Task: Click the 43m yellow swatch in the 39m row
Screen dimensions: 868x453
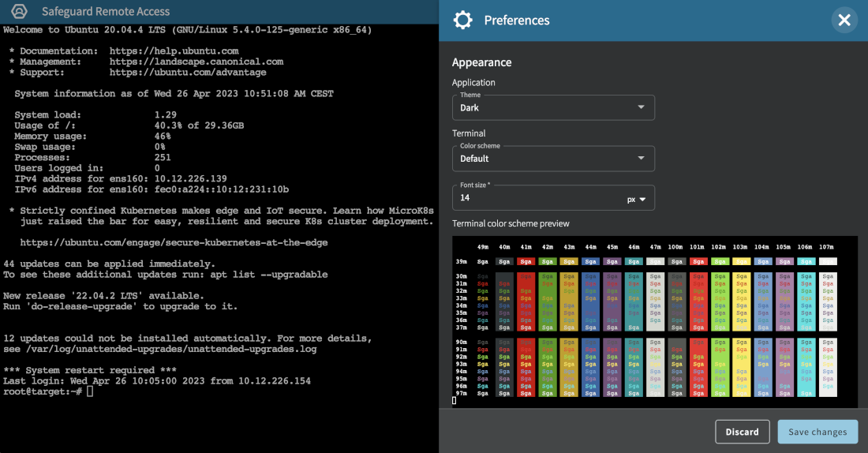Action: click(569, 261)
